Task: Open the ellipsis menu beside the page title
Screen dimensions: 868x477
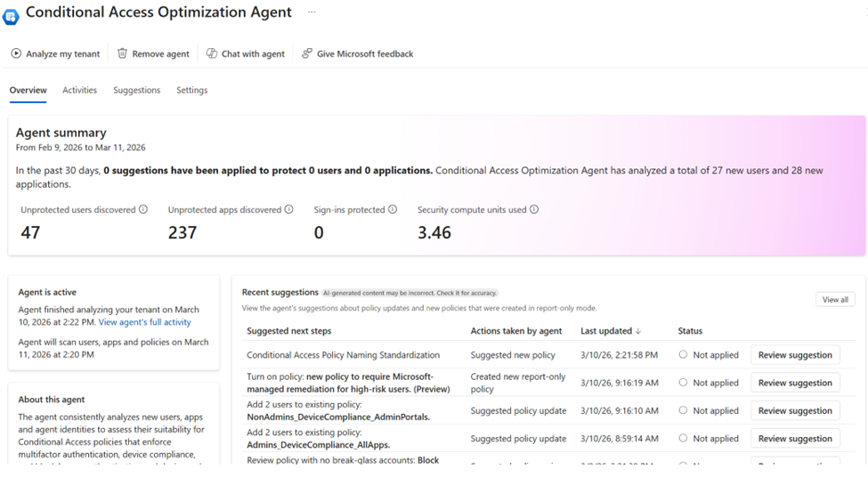Action: pyautogui.click(x=312, y=12)
